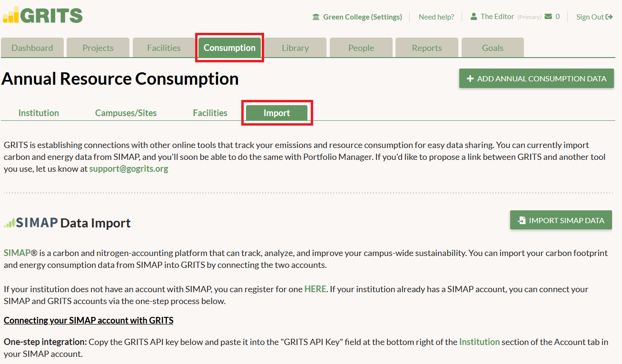Click Add Annual Consumption Data button
Image resolution: width=622 pixels, height=364 pixels.
tap(536, 79)
